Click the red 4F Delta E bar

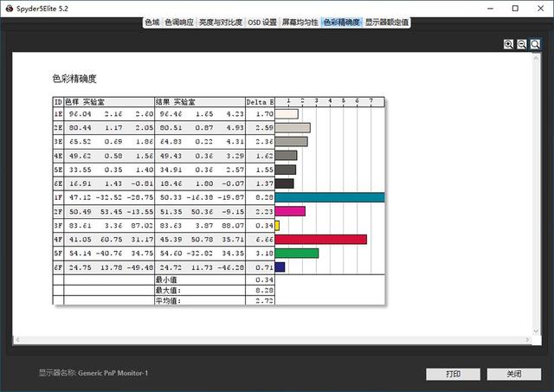point(320,239)
